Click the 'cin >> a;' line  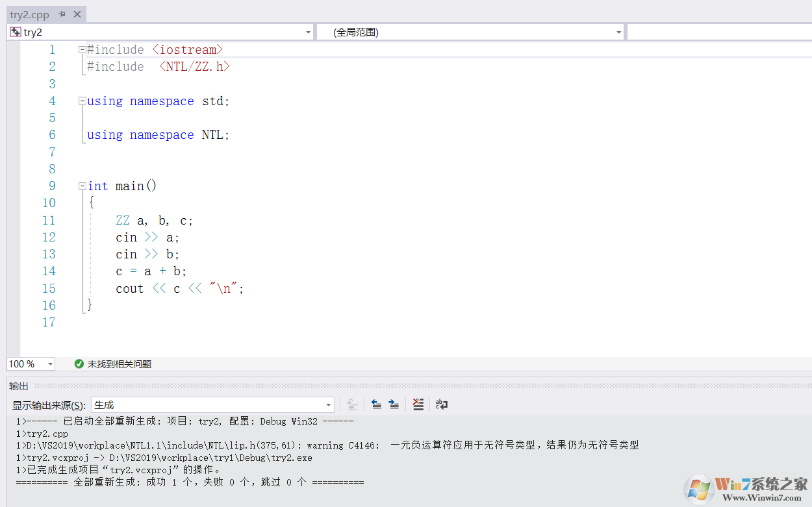point(147,237)
